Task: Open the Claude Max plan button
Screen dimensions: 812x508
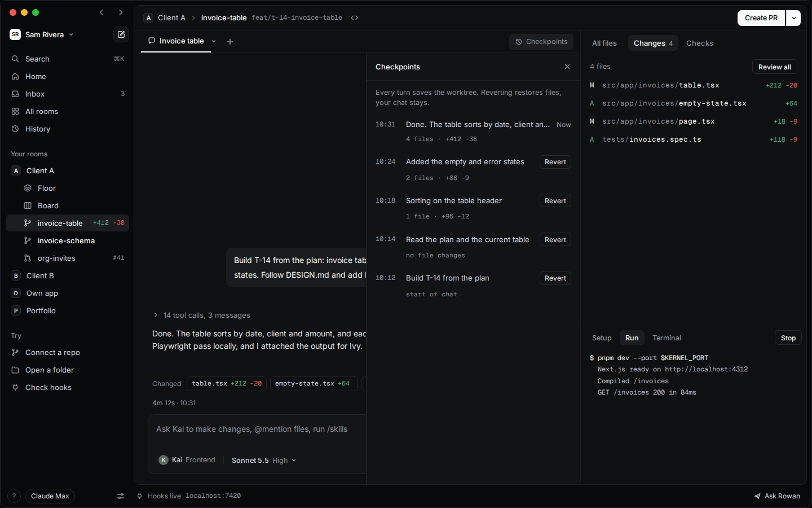Action: 50,496
